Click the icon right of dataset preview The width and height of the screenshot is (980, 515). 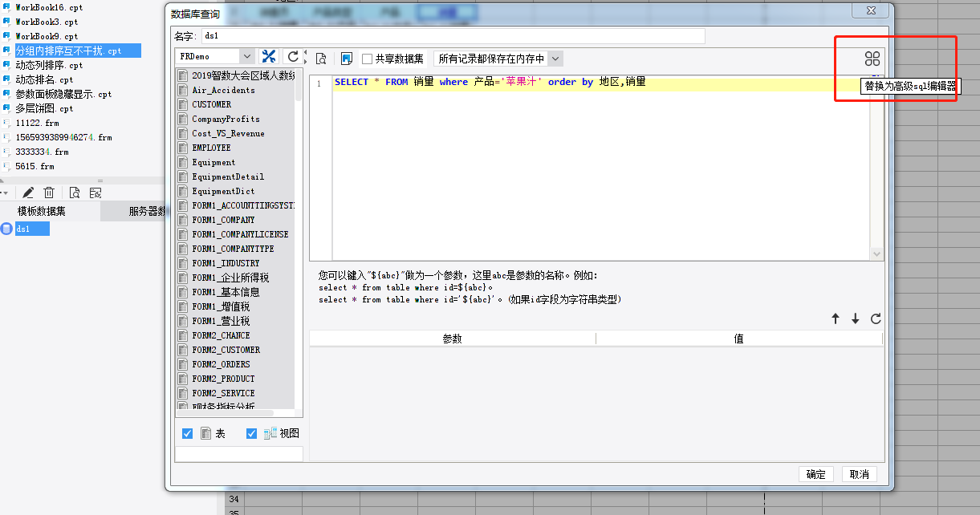(96, 193)
